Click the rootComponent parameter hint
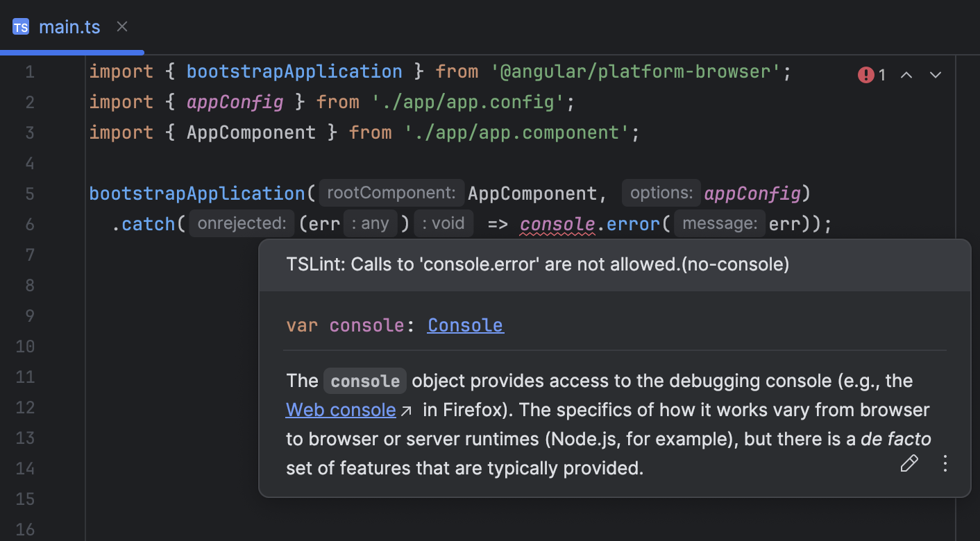The width and height of the screenshot is (980, 541). coord(391,193)
